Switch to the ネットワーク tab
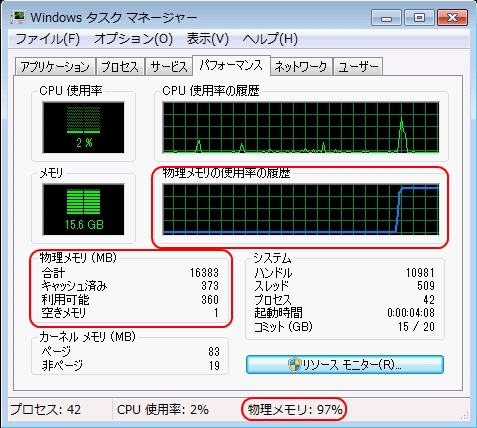 click(x=301, y=67)
